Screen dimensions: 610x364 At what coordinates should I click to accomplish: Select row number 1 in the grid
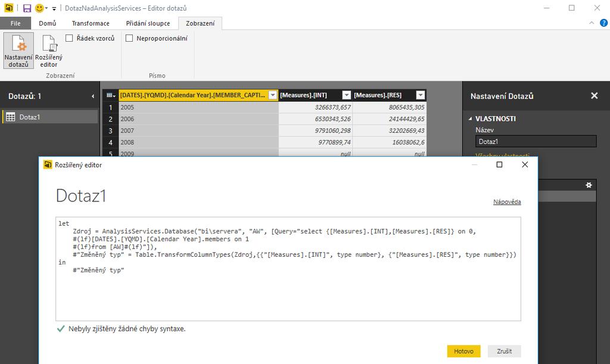pyautogui.click(x=110, y=107)
